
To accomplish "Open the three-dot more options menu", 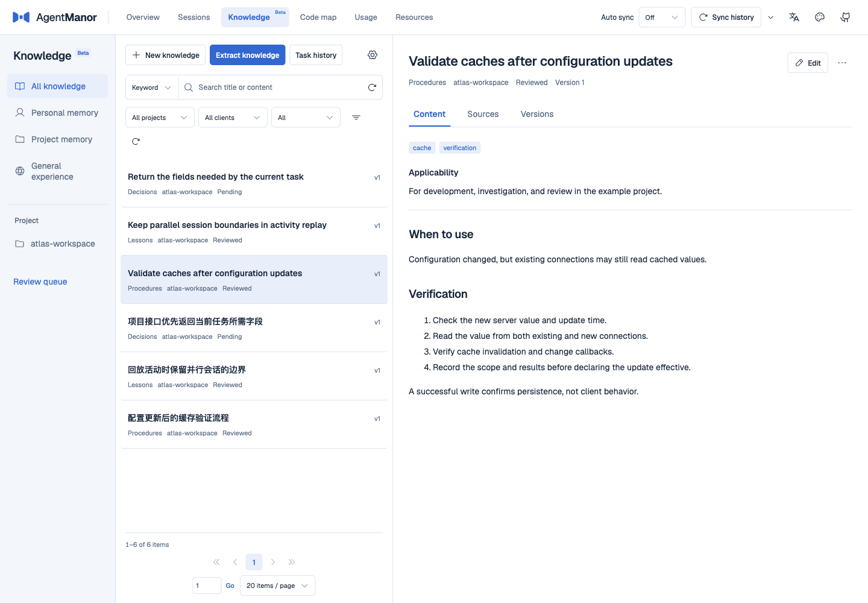I will tap(842, 63).
